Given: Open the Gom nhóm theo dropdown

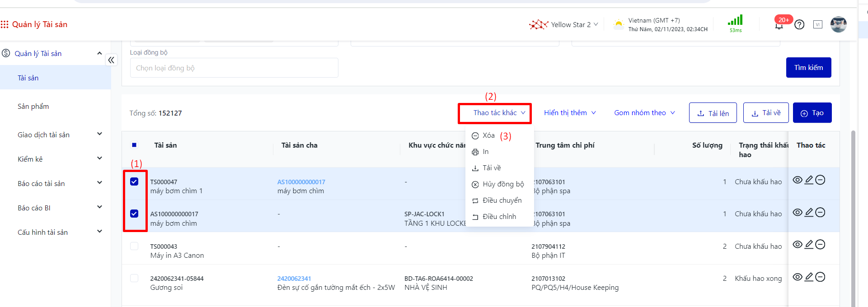Looking at the screenshot, I should pyautogui.click(x=644, y=113).
